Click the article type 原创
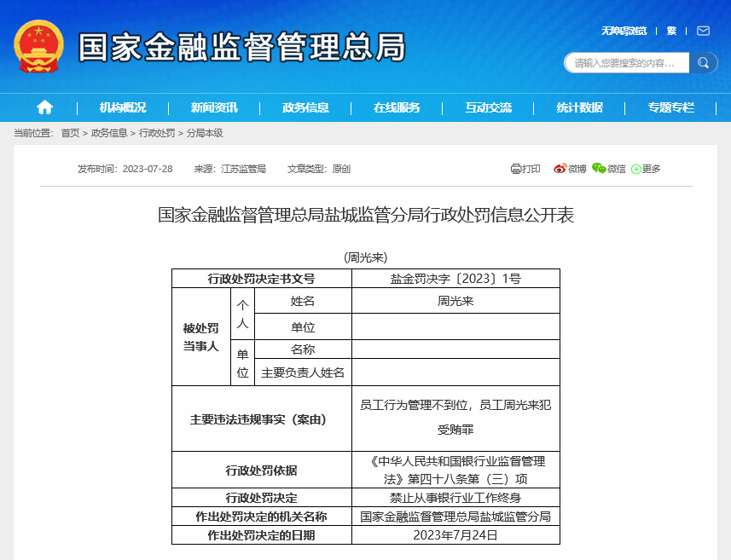 pos(341,169)
